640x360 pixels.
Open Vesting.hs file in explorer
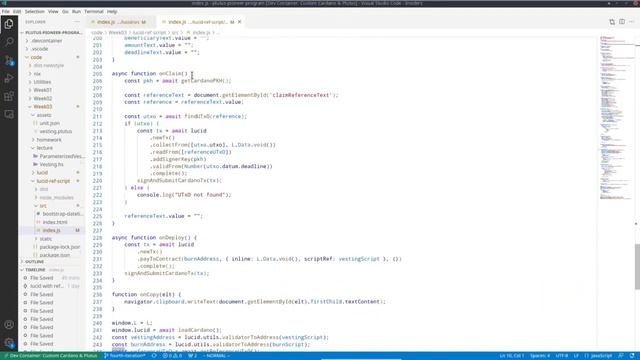(51, 164)
